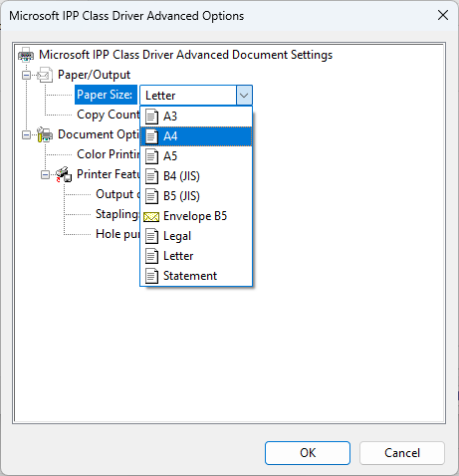Click the A5 page icon

click(151, 156)
